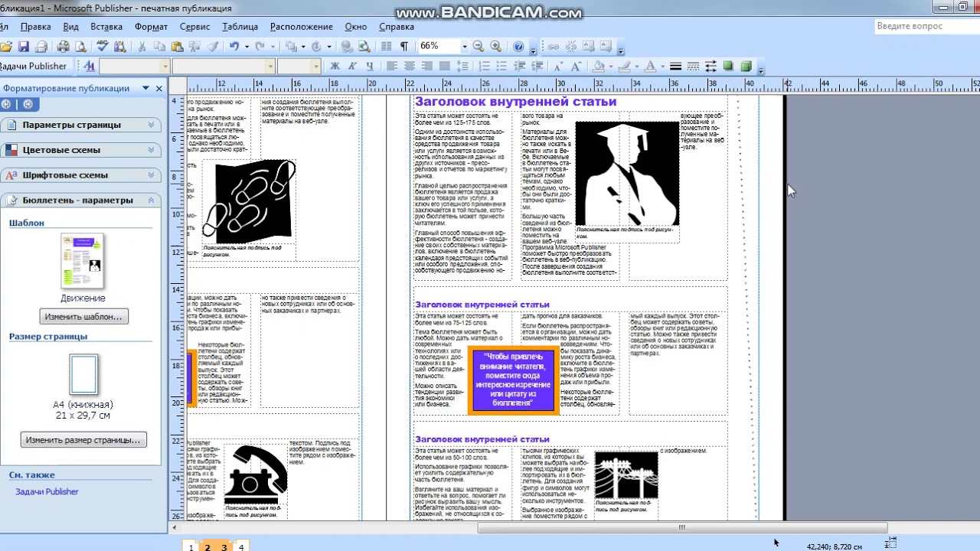The width and height of the screenshot is (980, 551).
Task: Open the Вставка menu
Action: pos(106,27)
